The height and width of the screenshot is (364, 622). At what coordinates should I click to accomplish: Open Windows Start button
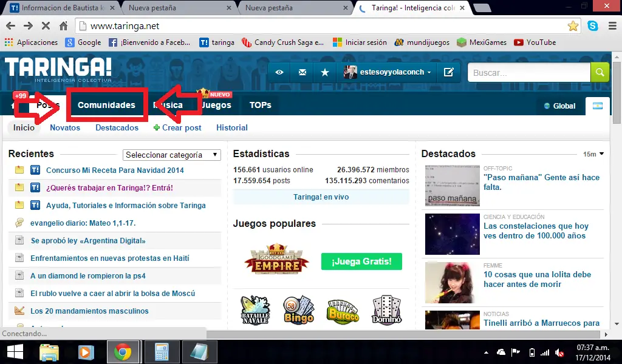tap(15, 352)
